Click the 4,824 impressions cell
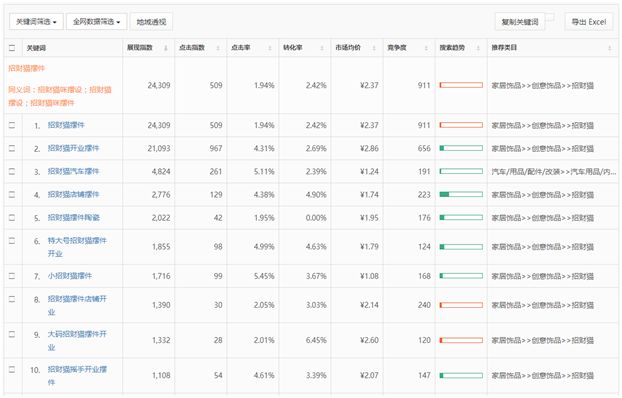 [x=161, y=171]
